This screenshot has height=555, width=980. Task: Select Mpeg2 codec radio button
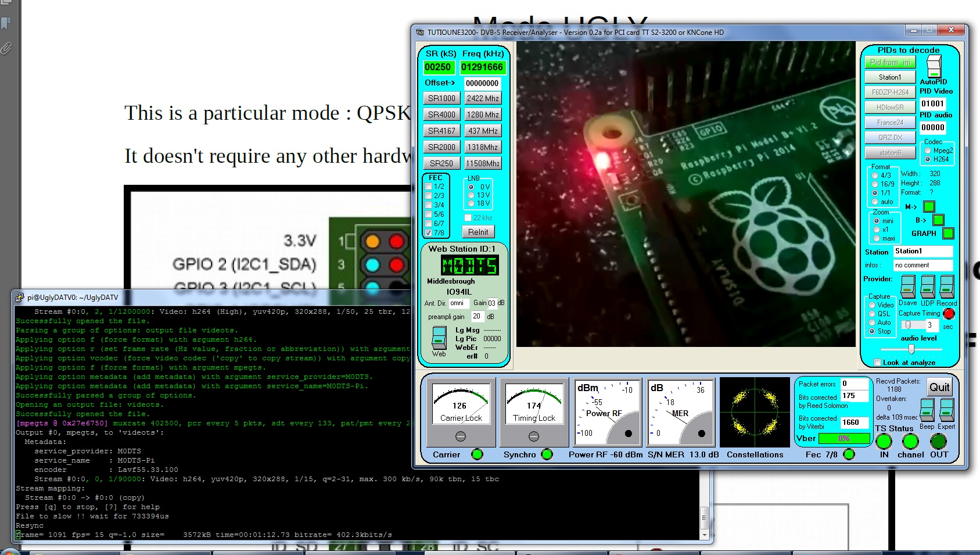click(x=928, y=151)
